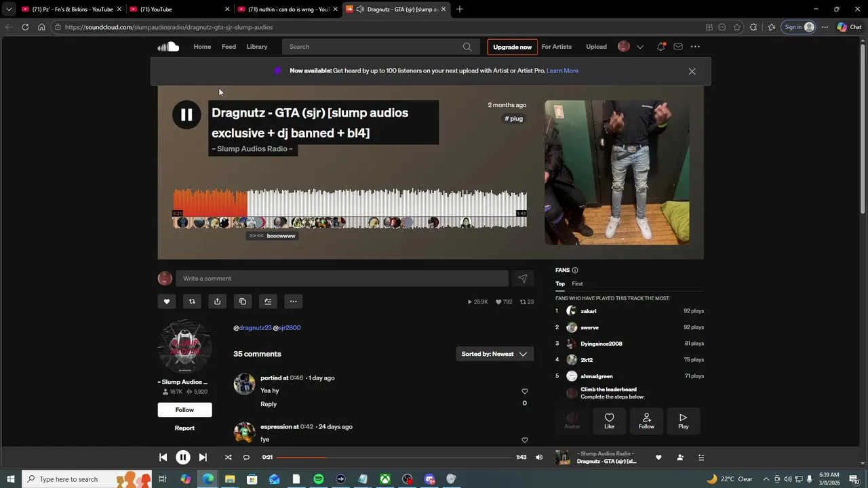Pause the track with the big hero button
Image resolution: width=868 pixels, height=488 pixels.
(186, 115)
